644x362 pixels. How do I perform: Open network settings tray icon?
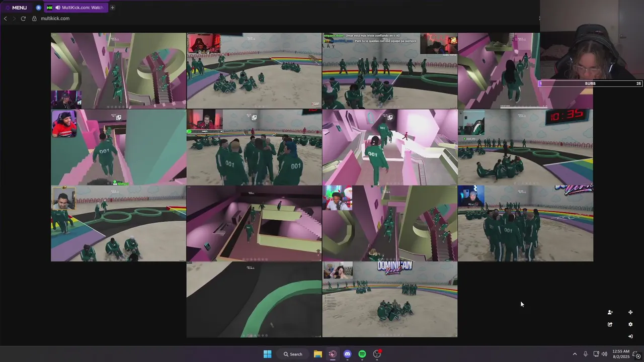pyautogui.click(x=596, y=354)
